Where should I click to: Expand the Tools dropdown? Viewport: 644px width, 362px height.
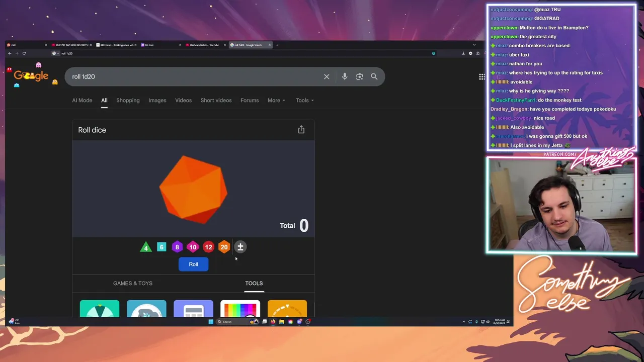304,100
